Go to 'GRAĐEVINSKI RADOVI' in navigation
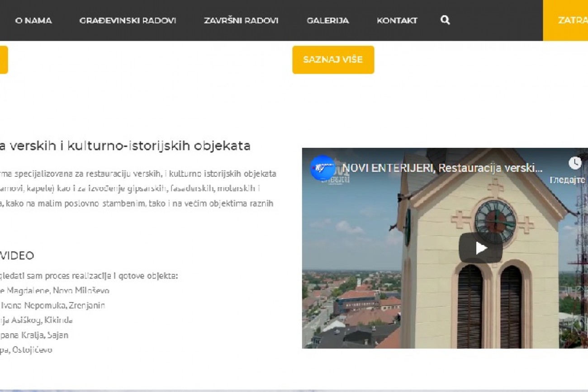 point(128,20)
